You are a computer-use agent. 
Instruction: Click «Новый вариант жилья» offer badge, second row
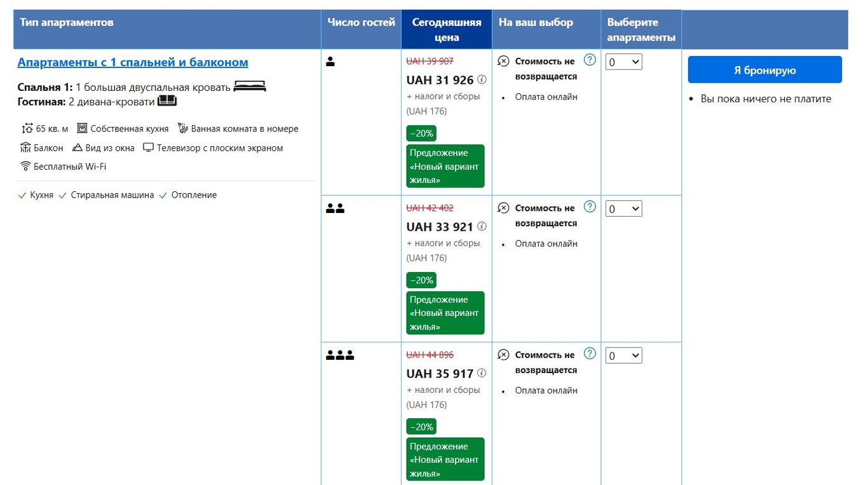[445, 313]
